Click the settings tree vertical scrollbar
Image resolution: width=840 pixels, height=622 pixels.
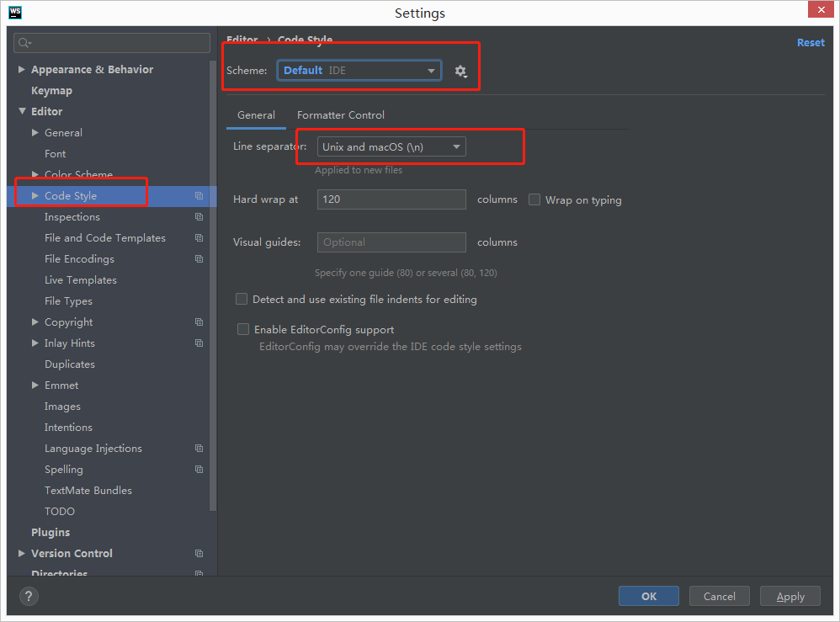point(213,284)
